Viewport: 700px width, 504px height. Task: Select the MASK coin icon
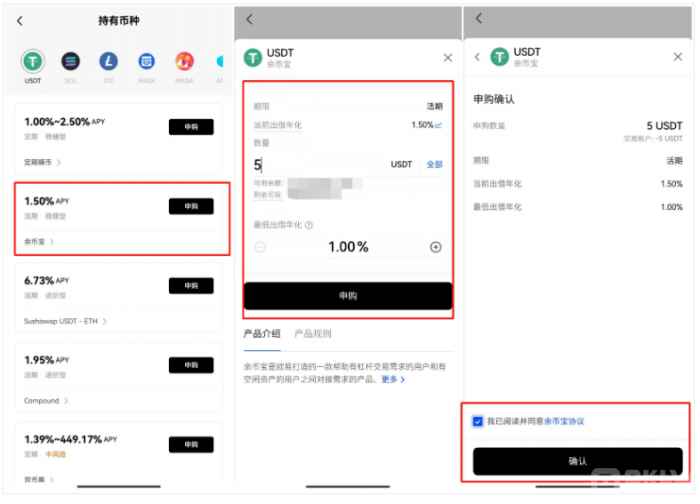147,62
